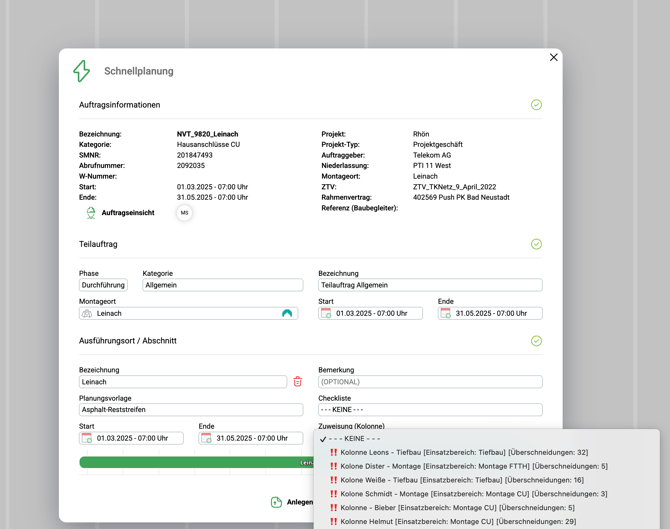Open the Phase dropdown showing Durchführung
The height and width of the screenshot is (529, 670).
[x=103, y=285]
